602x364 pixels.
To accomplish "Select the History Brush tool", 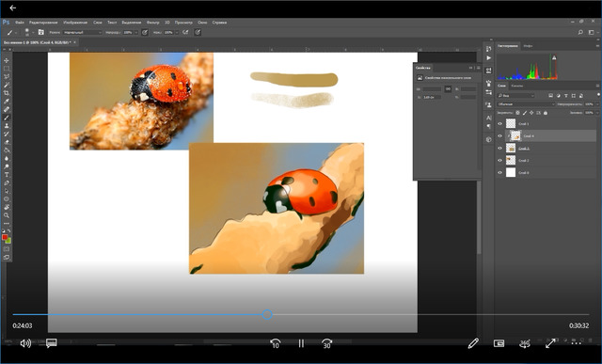I will tap(7, 134).
